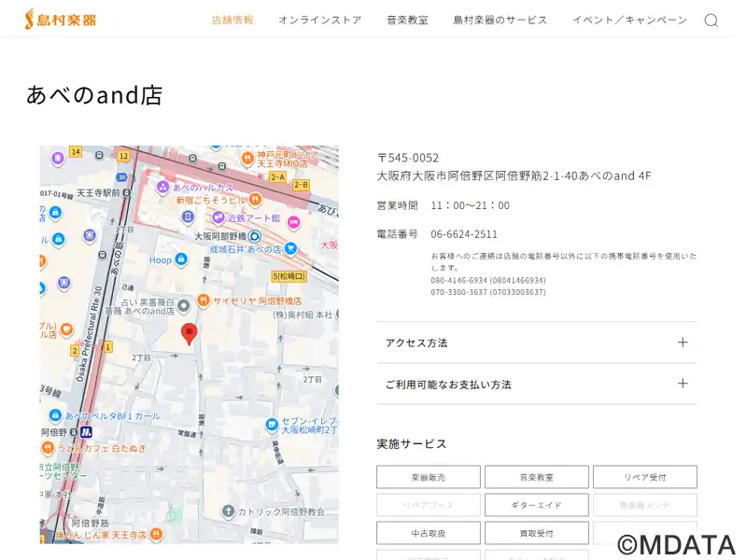This screenshot has height=560, width=747.
Task: Click the 焼とん じん家 天王寺店 marker
Action: coord(156,534)
